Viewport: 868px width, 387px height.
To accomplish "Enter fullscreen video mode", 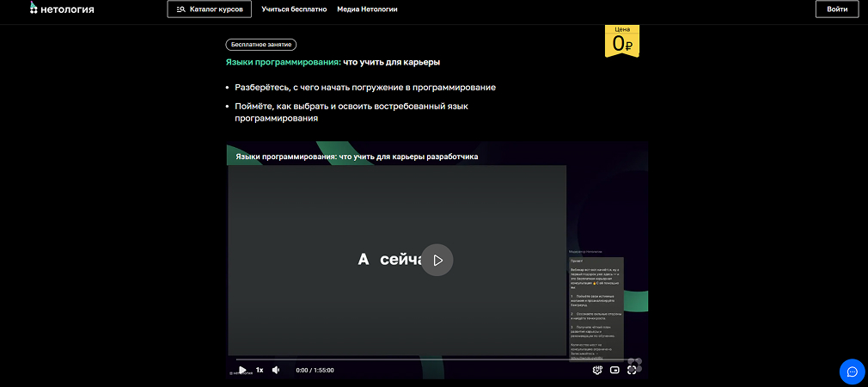I will click(x=632, y=370).
